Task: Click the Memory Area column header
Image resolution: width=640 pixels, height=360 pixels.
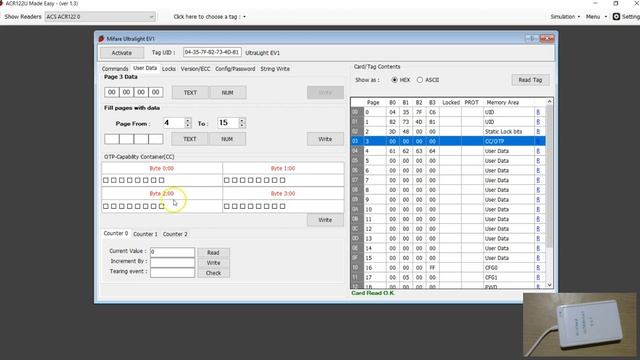Action: coord(502,102)
